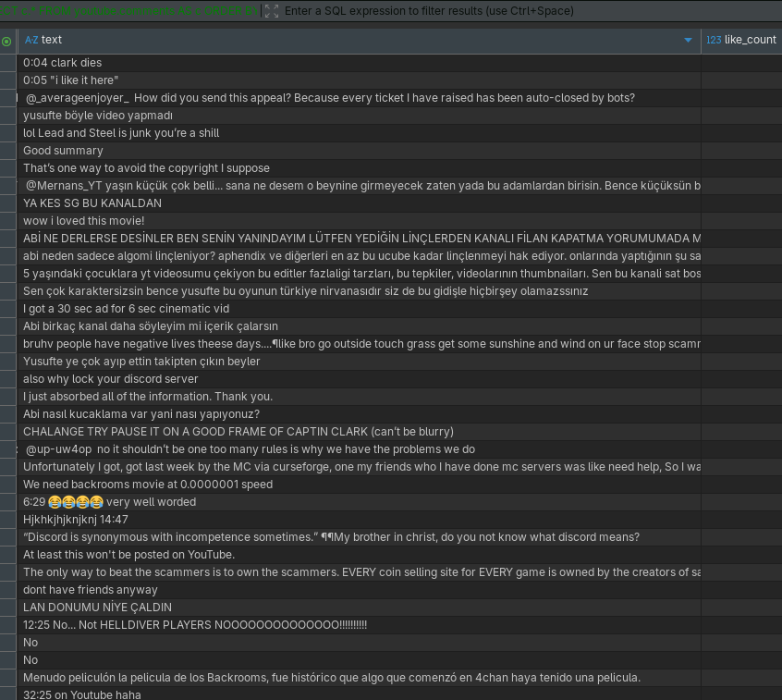
Task: Select the '6:29 very well worded' cell
Action: pos(359,502)
